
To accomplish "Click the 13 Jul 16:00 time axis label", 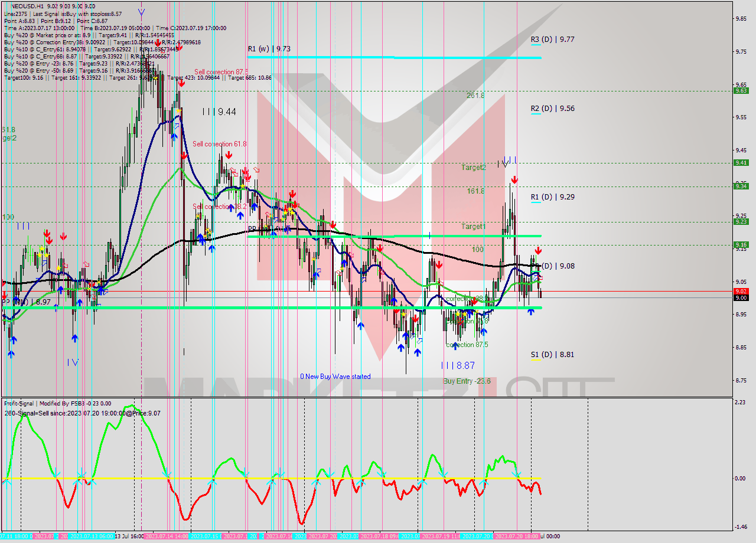I will [129, 537].
